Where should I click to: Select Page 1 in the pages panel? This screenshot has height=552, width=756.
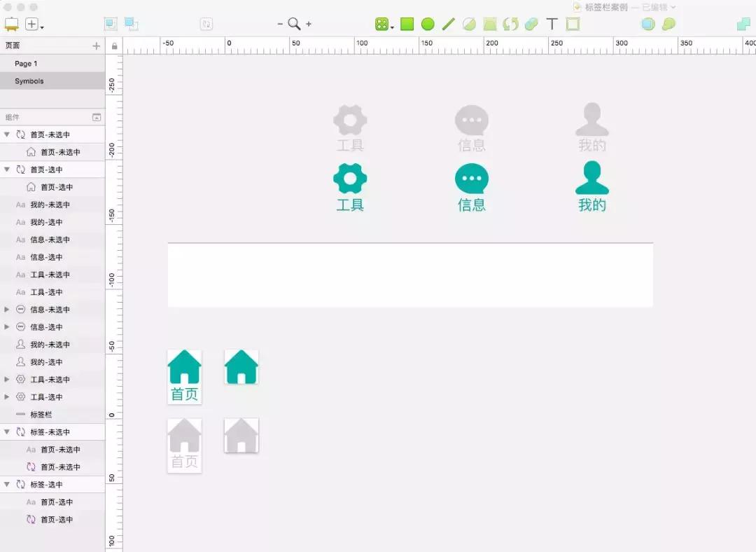[25, 63]
